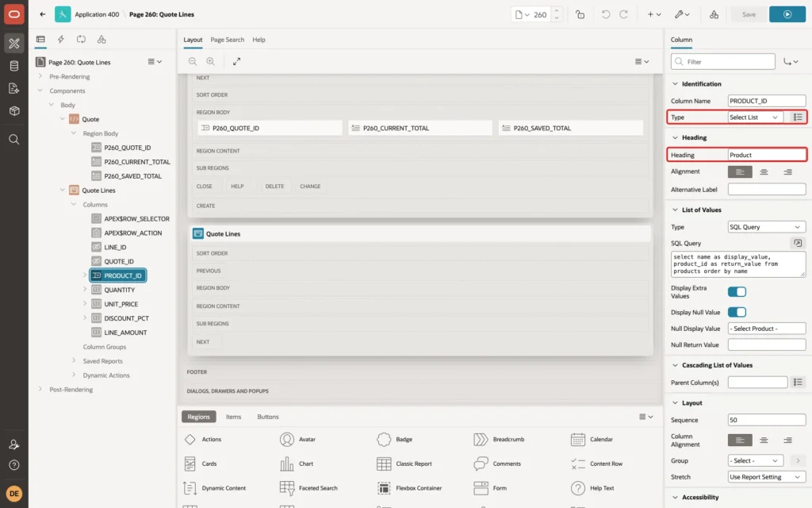Expand the Pre-Rendering tree node
This screenshot has height=508, width=812.
coord(40,76)
